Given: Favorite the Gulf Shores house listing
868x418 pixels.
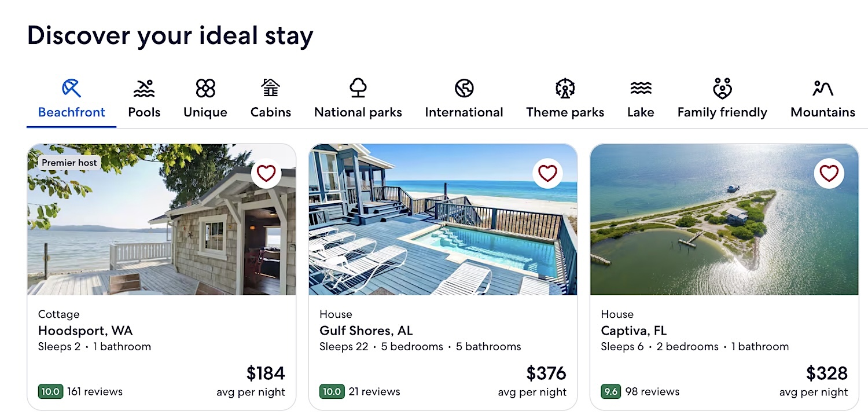Looking at the screenshot, I should point(547,173).
